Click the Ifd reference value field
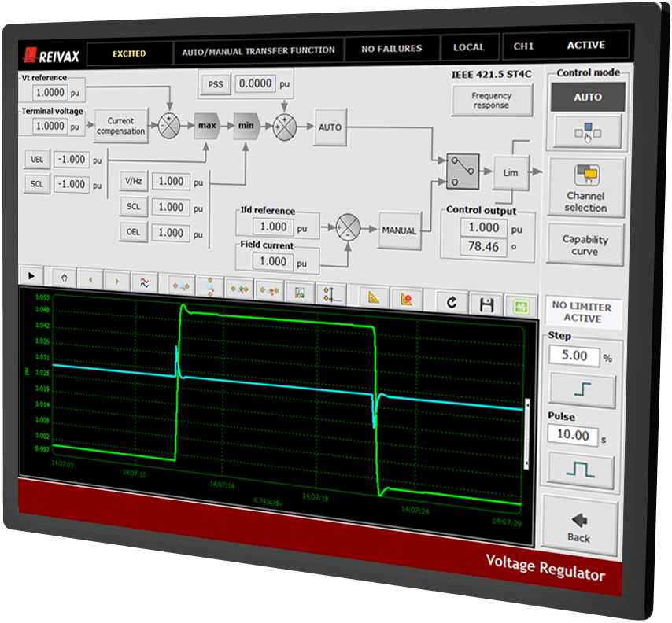 pyautogui.click(x=273, y=227)
